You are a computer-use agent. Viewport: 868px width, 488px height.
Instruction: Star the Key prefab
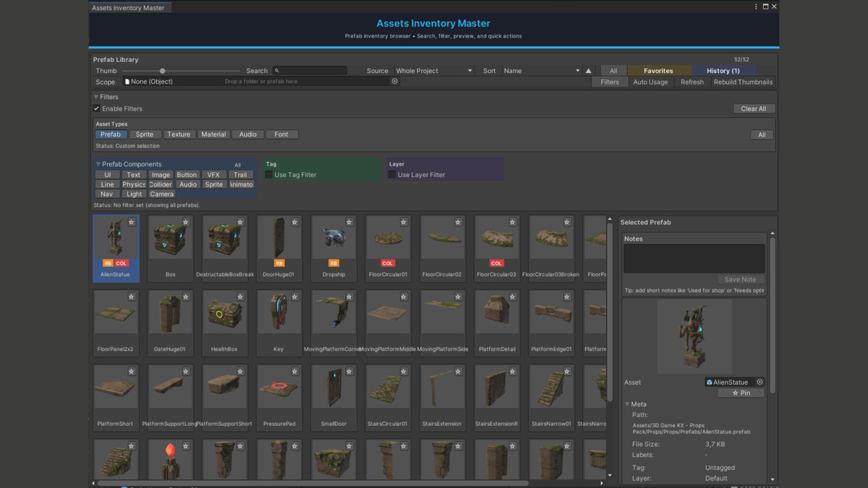(x=294, y=297)
